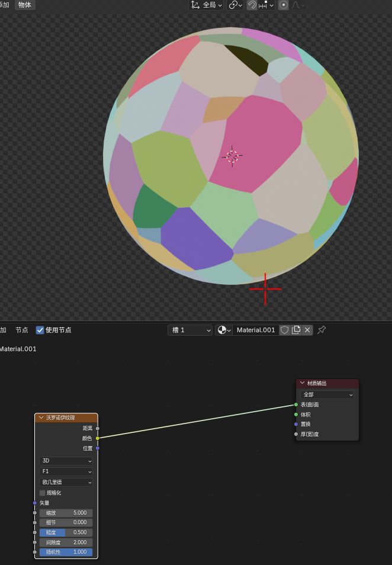
Task: Toggle the snap magnet icon
Action: (253, 5)
